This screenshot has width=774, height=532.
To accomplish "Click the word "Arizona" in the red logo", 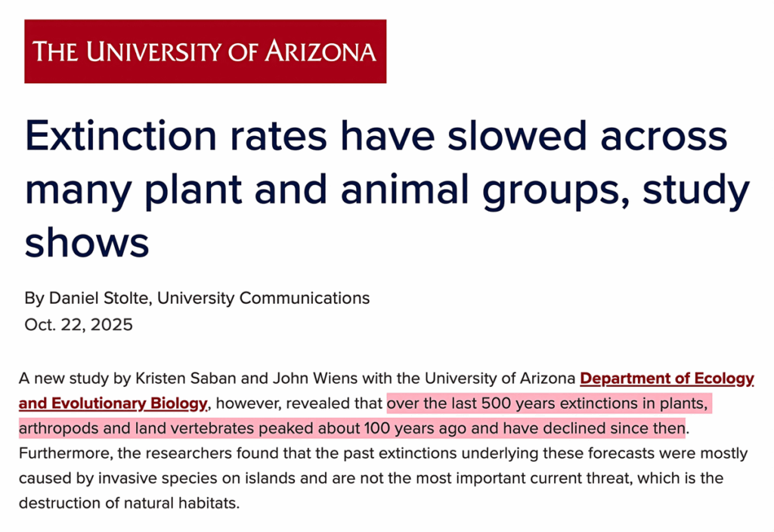I will pyautogui.click(x=320, y=51).
